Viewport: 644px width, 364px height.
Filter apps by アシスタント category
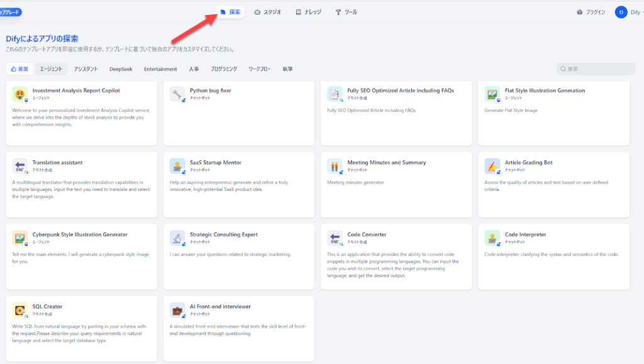(x=86, y=69)
